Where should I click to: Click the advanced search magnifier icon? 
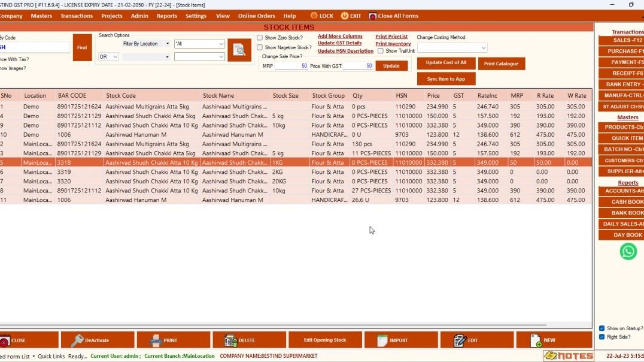pyautogui.click(x=239, y=50)
